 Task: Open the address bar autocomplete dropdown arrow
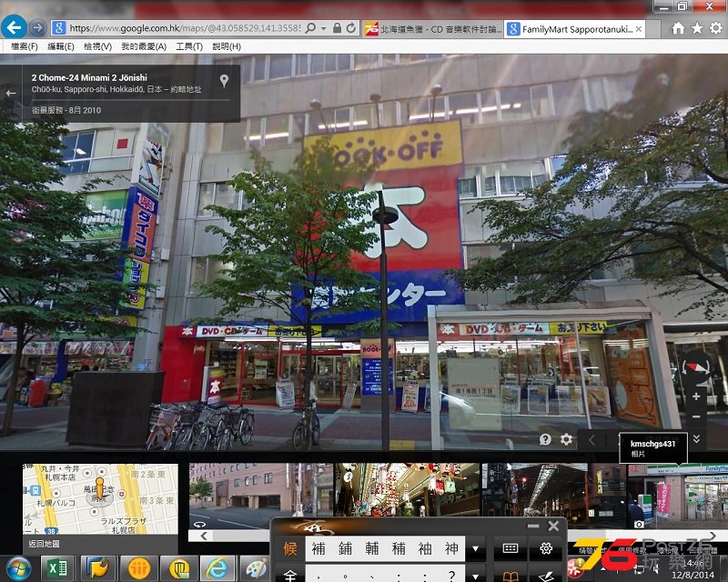(x=324, y=29)
